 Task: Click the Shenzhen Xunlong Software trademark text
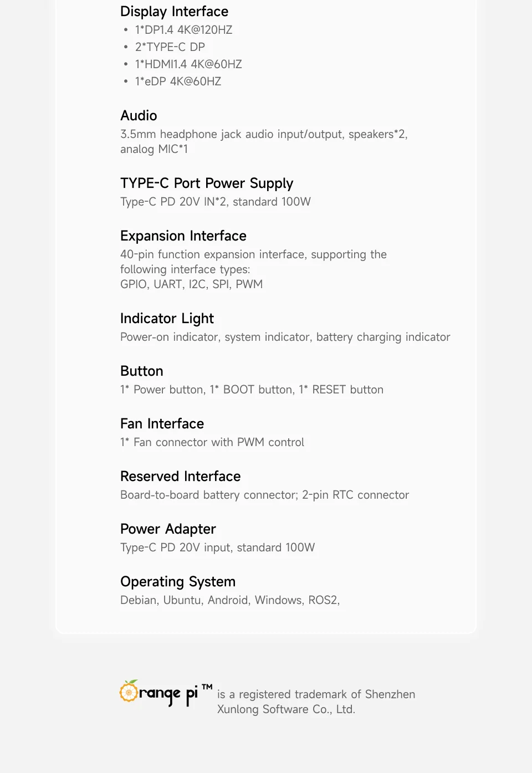tap(316, 702)
